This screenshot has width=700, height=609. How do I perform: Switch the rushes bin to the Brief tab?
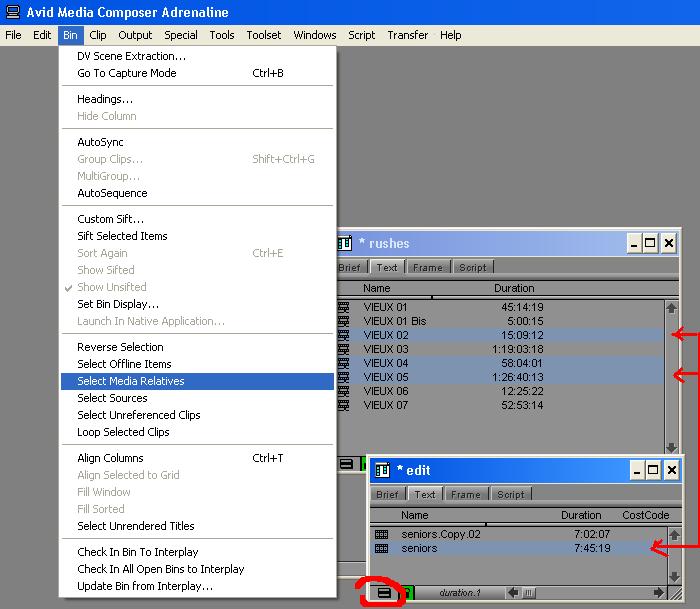pos(350,267)
